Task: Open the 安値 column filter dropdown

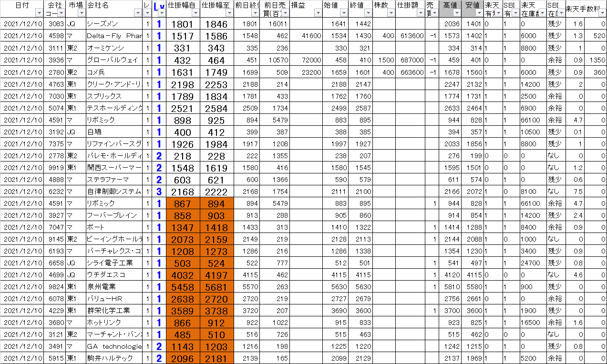Action: 479,13
